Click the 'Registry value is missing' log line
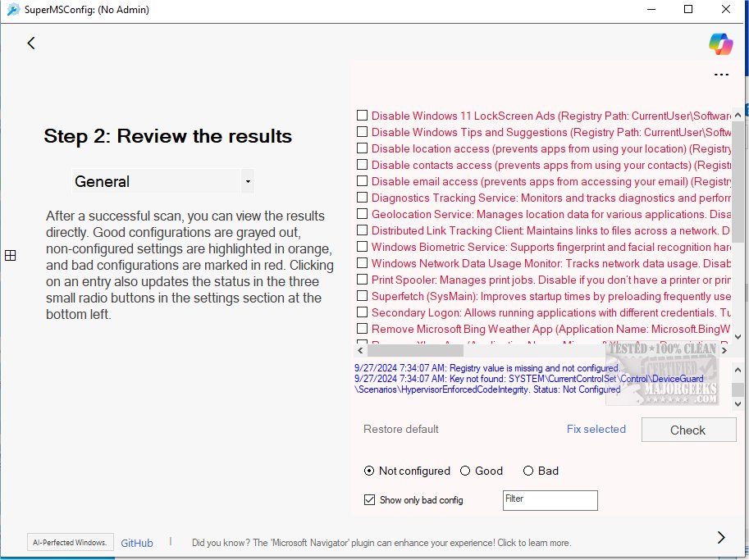The width and height of the screenshot is (749, 560). tap(486, 368)
